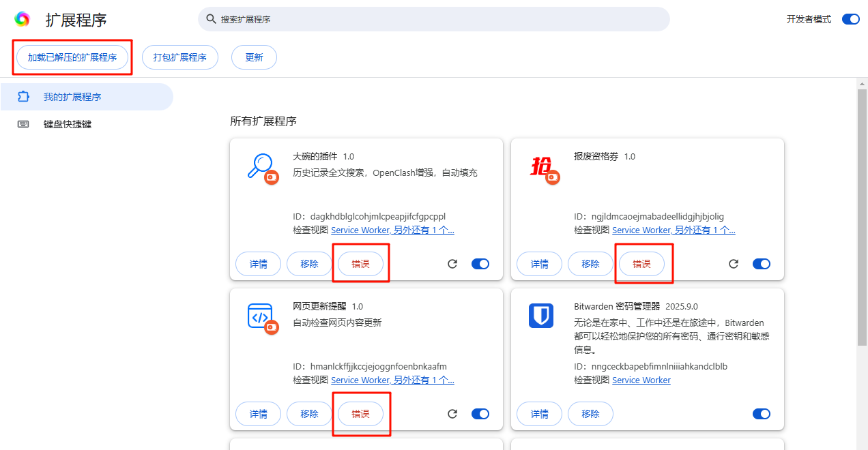Click the reload icon for 报废资格券
This screenshot has height=450, width=868.
[734, 264]
